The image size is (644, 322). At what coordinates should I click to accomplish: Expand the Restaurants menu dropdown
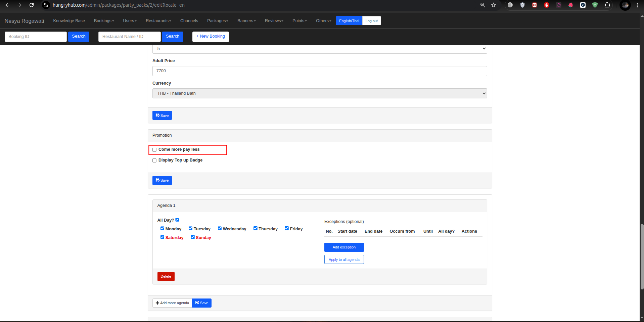tap(158, 21)
